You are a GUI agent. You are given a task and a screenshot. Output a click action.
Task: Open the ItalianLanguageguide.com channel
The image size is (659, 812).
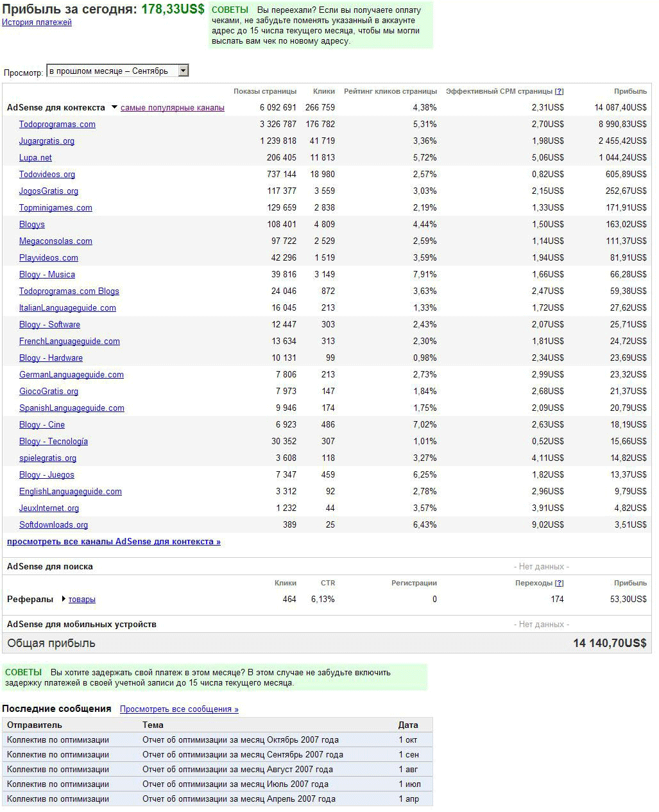click(67, 308)
